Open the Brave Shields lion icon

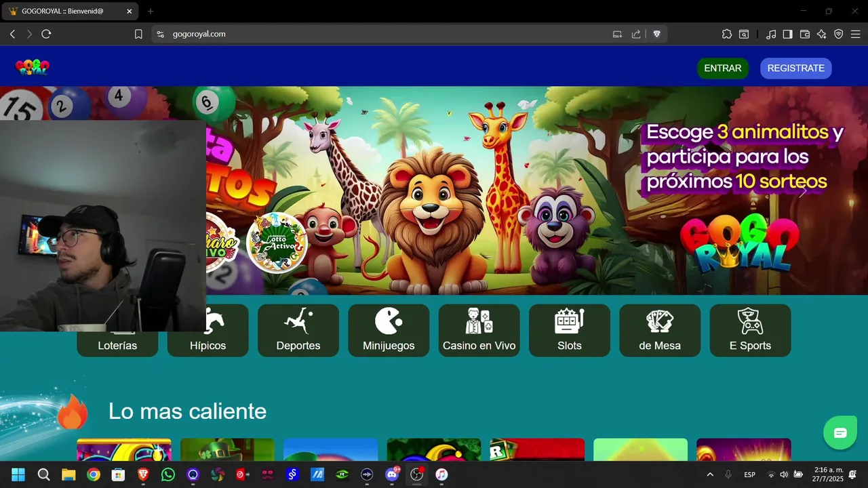click(x=656, y=34)
